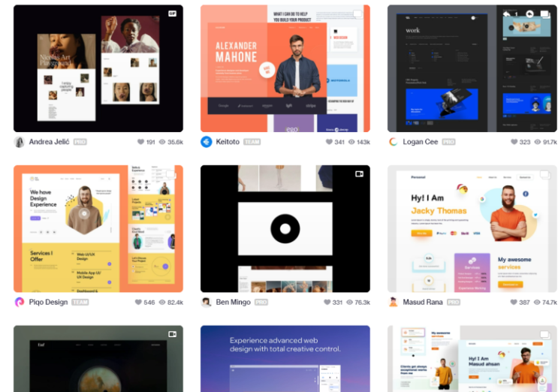Open the dark 'work' portfolio thumbnail
Viewport: 558px width, 392px height.
click(472, 68)
